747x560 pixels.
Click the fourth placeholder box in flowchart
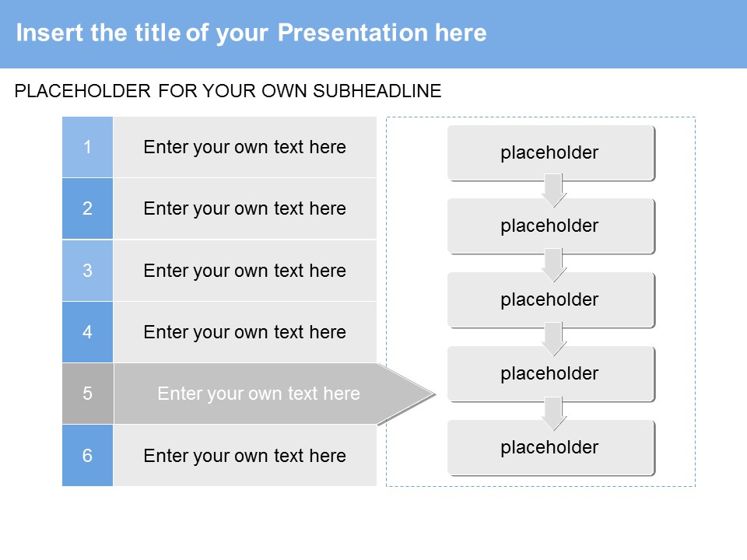click(549, 373)
